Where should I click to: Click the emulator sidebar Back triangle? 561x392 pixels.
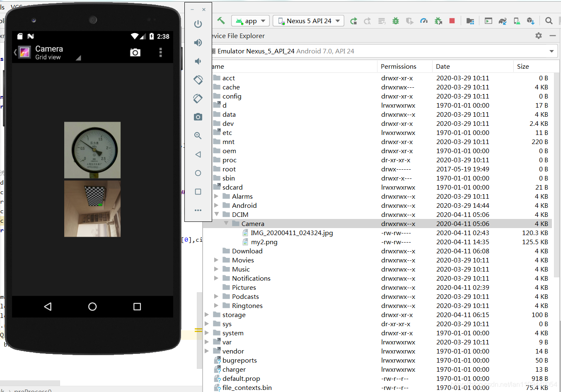(x=198, y=154)
